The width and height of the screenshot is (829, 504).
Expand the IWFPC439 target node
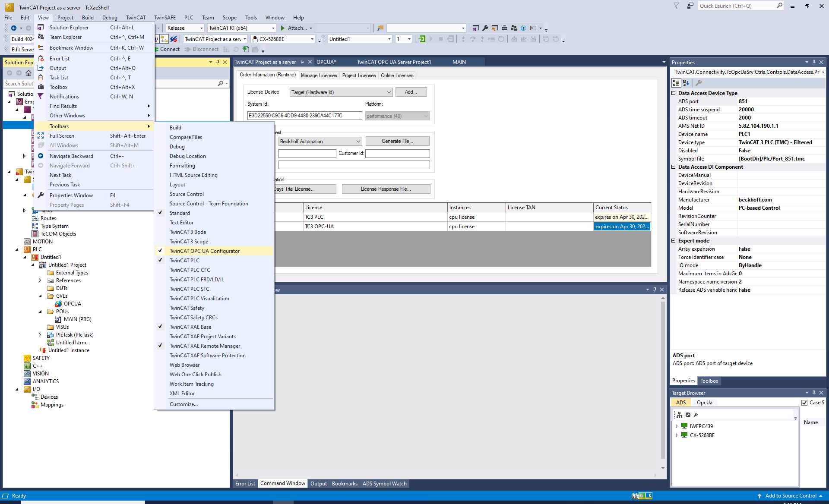tap(677, 426)
